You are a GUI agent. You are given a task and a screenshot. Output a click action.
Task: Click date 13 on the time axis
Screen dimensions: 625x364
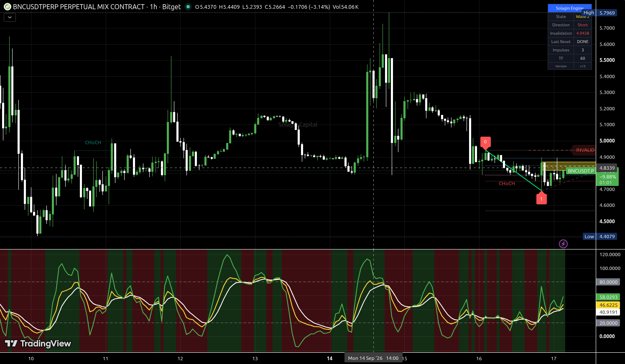[x=255, y=359]
